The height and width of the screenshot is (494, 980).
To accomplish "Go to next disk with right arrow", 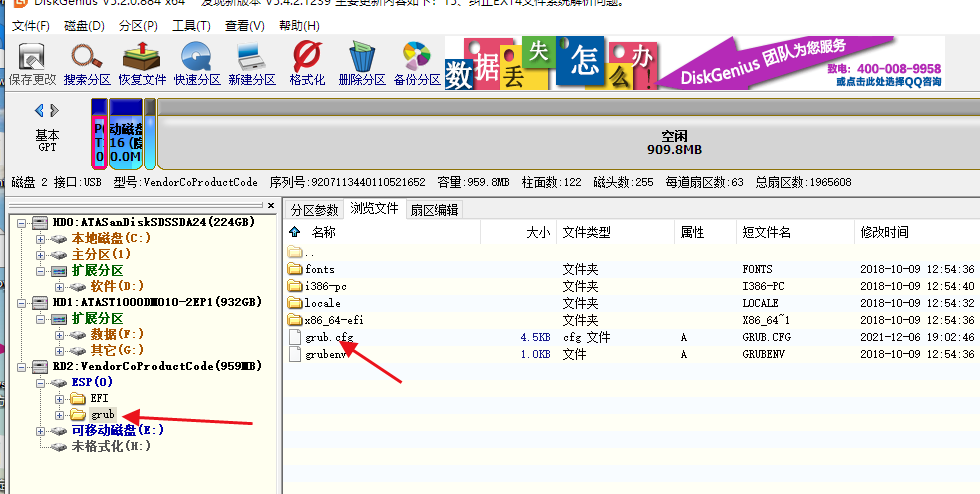I will [x=54, y=111].
